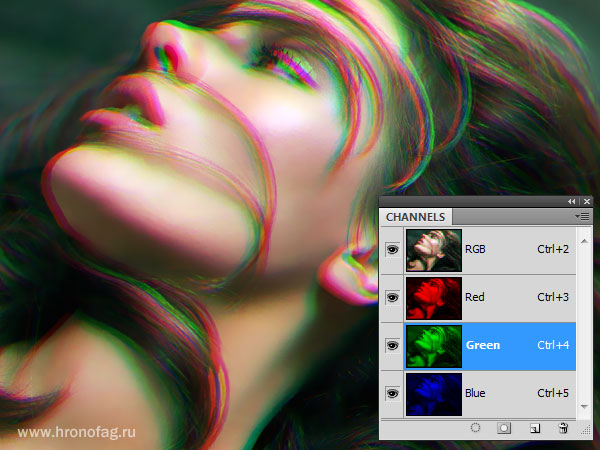Open the Channels panel options menu
The height and width of the screenshot is (450, 600).
coord(582,217)
